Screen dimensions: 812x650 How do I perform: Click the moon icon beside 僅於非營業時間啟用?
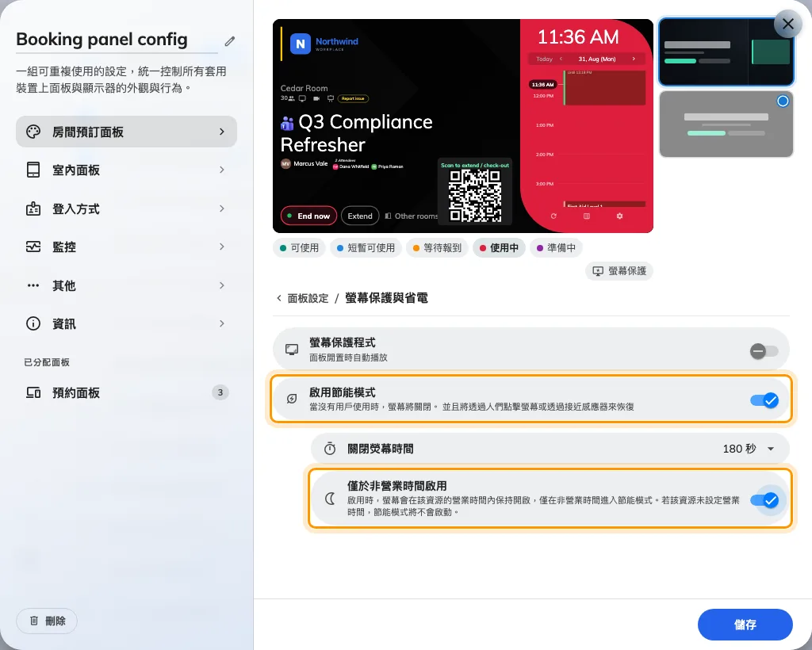point(330,499)
